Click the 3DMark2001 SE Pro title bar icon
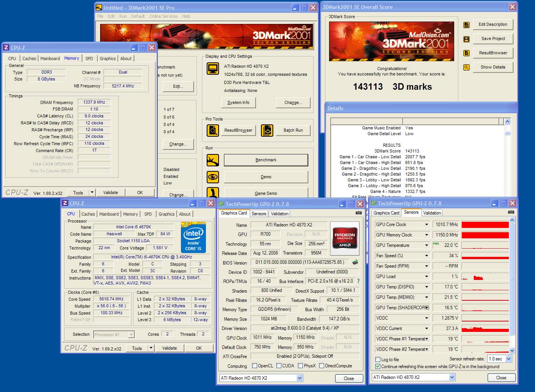The height and width of the screenshot is (392, 535). coord(99,7)
